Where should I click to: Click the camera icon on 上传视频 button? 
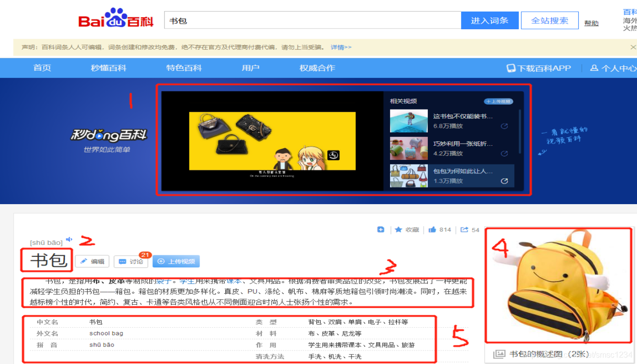pyautogui.click(x=161, y=261)
